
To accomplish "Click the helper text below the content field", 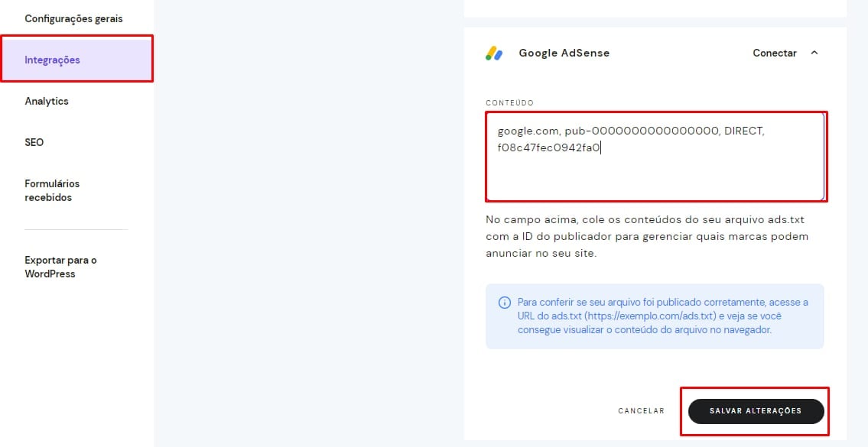I will click(646, 236).
